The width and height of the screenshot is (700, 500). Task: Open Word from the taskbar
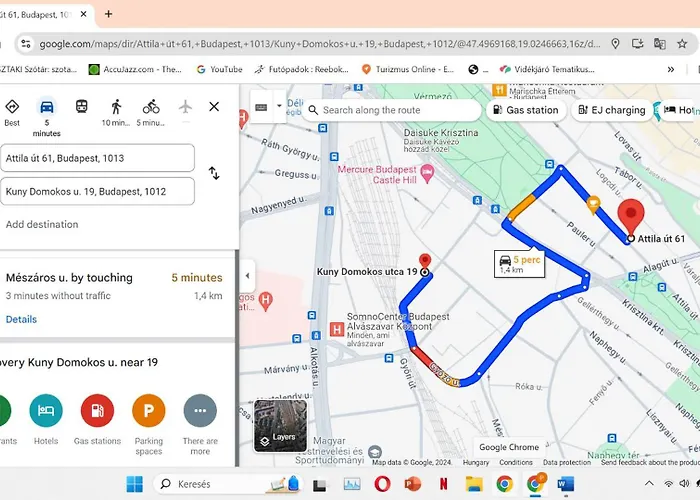[566, 484]
